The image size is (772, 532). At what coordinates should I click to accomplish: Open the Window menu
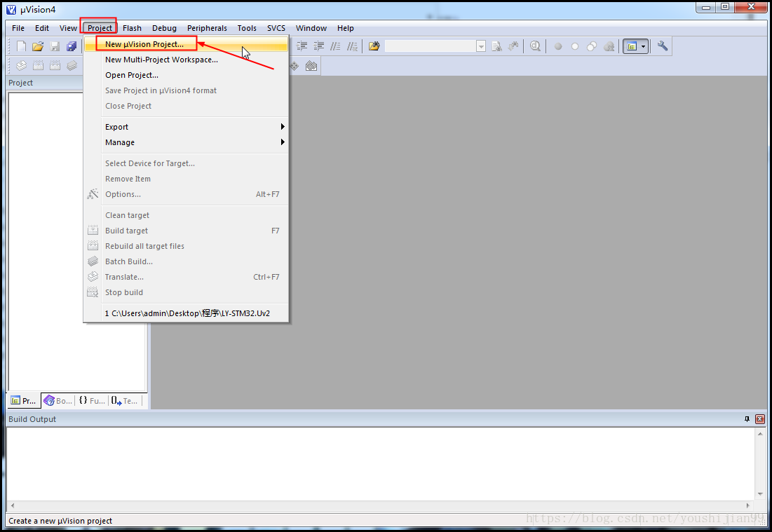point(311,28)
